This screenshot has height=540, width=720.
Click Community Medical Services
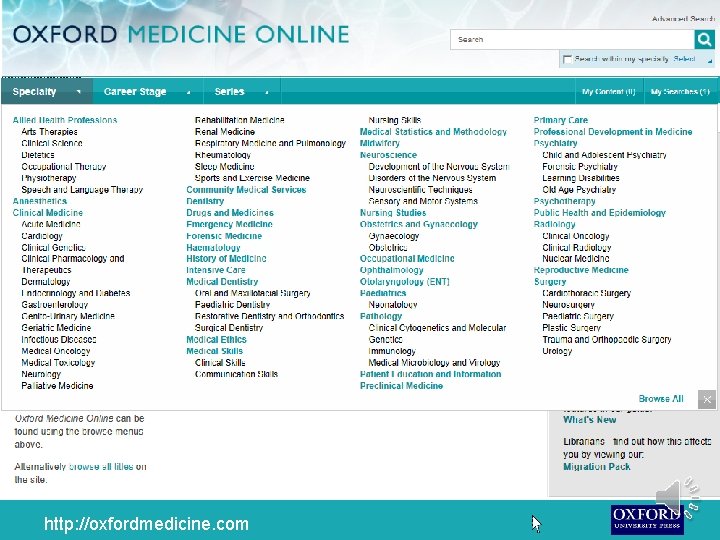click(x=246, y=190)
